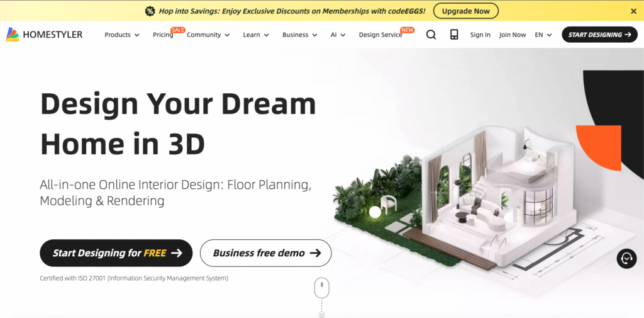This screenshot has width=644, height=318.
Task: Click the Homestyler logo
Action: [x=45, y=35]
